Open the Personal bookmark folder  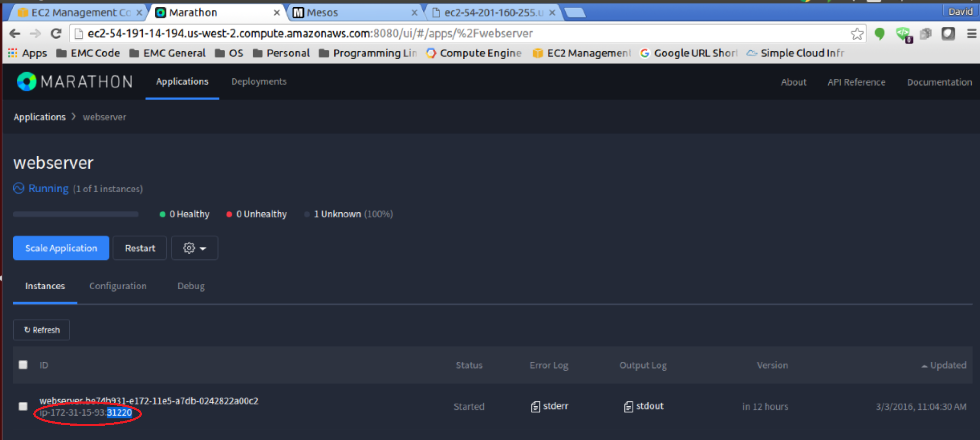pos(281,53)
